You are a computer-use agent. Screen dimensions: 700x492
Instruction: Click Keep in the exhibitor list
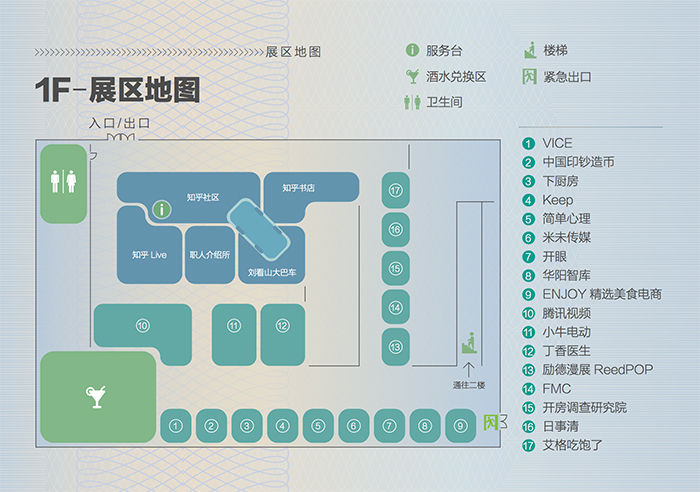[x=558, y=200]
